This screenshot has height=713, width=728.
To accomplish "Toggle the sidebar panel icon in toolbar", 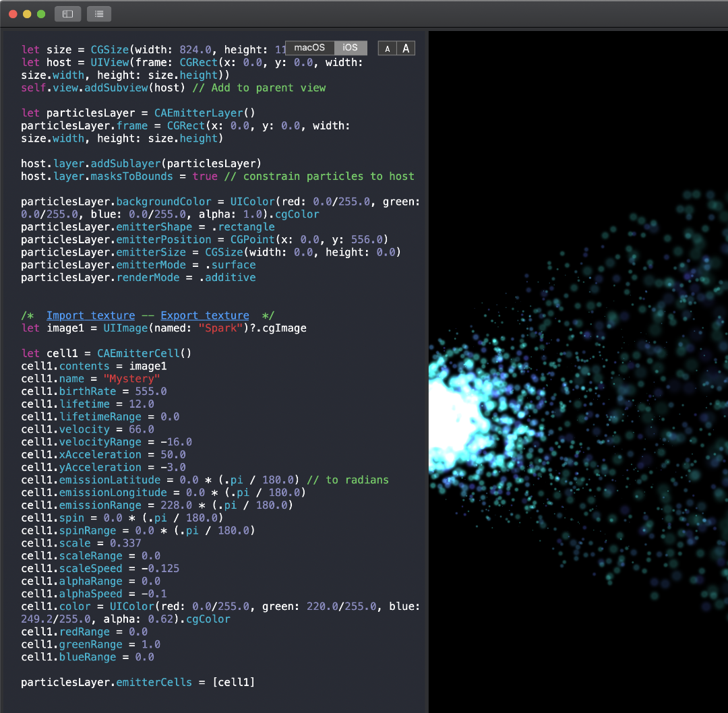I will coord(68,14).
